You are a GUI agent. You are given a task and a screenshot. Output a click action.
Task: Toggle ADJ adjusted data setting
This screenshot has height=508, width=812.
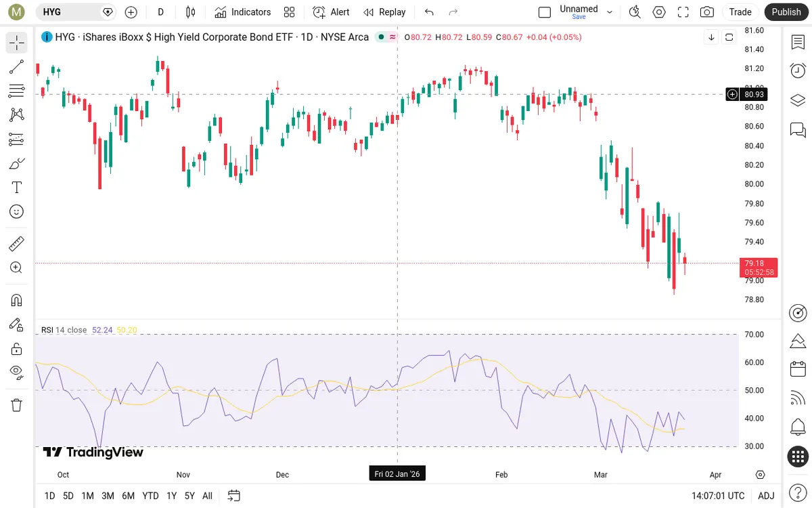(x=766, y=496)
